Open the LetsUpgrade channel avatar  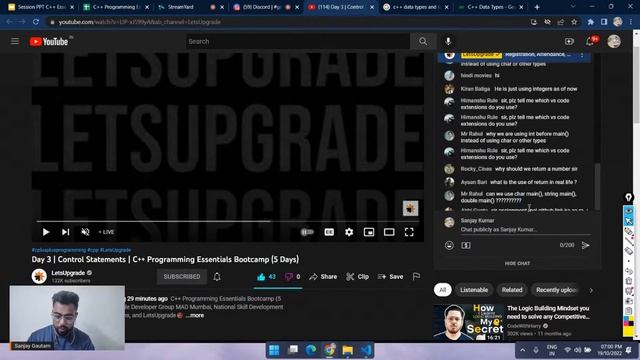(x=39, y=276)
